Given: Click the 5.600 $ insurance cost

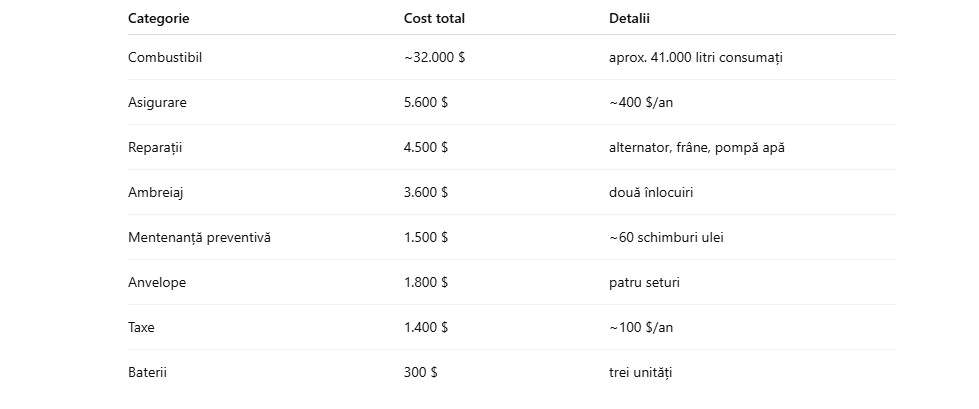Looking at the screenshot, I should point(426,102).
